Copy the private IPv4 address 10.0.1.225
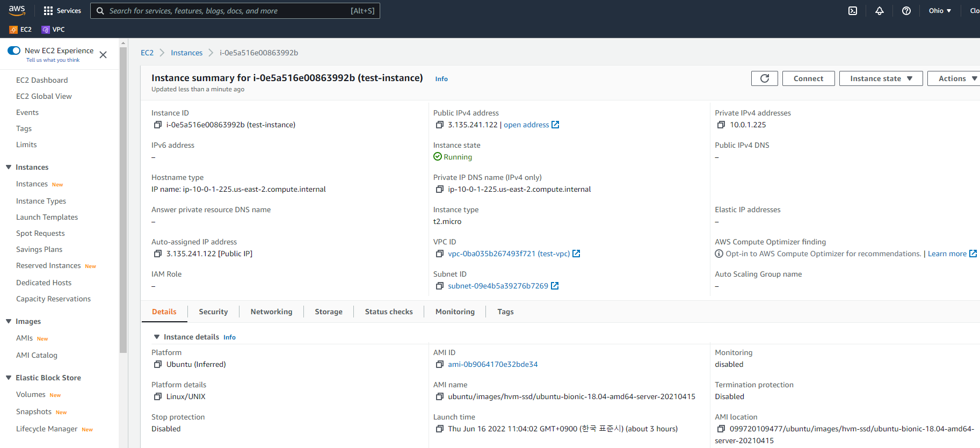The height and width of the screenshot is (448, 980). point(721,125)
